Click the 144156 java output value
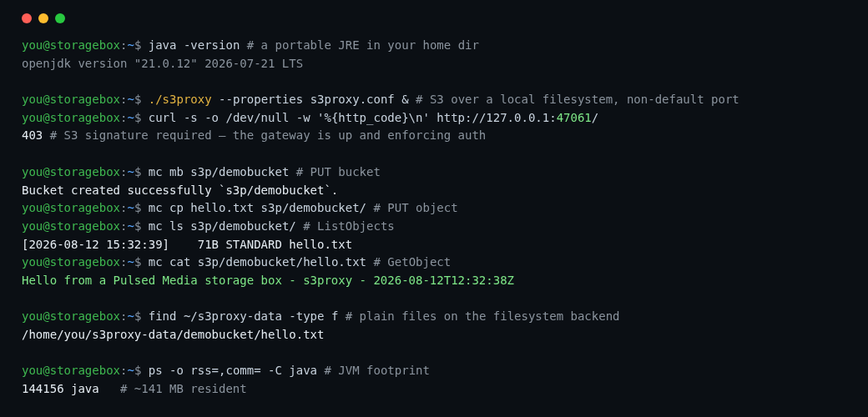 (x=60, y=389)
